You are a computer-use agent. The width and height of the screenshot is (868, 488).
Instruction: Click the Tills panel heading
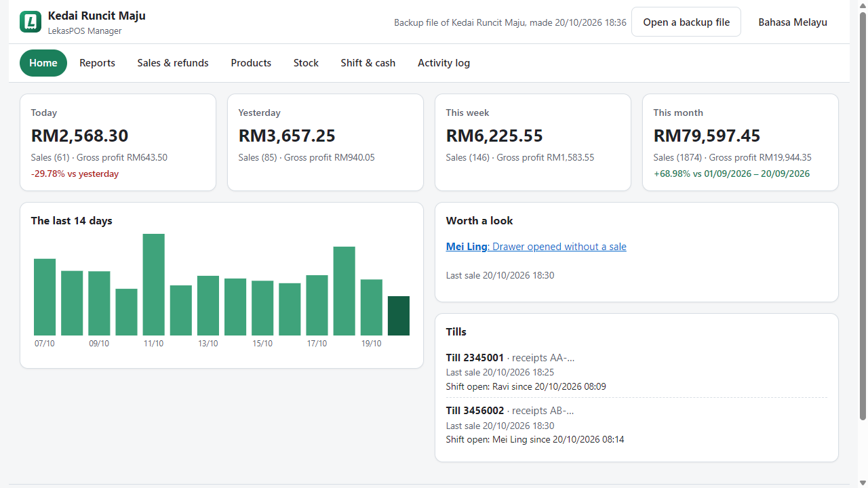pos(456,332)
